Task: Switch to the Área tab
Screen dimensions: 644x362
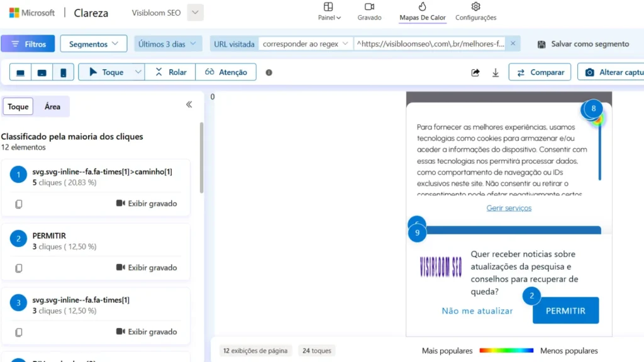Action: (52, 106)
